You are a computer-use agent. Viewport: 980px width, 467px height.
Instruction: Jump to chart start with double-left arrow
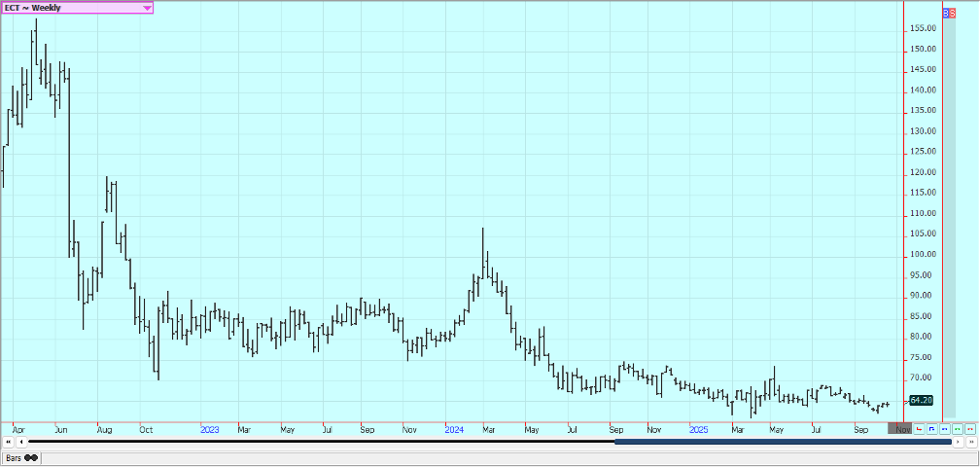click(8, 442)
